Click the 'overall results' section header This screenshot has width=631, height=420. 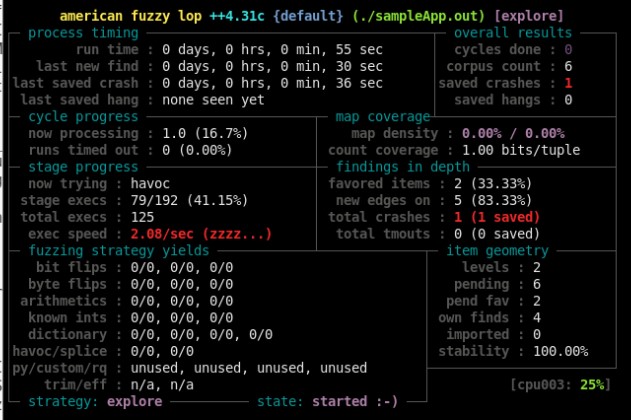click(513, 33)
